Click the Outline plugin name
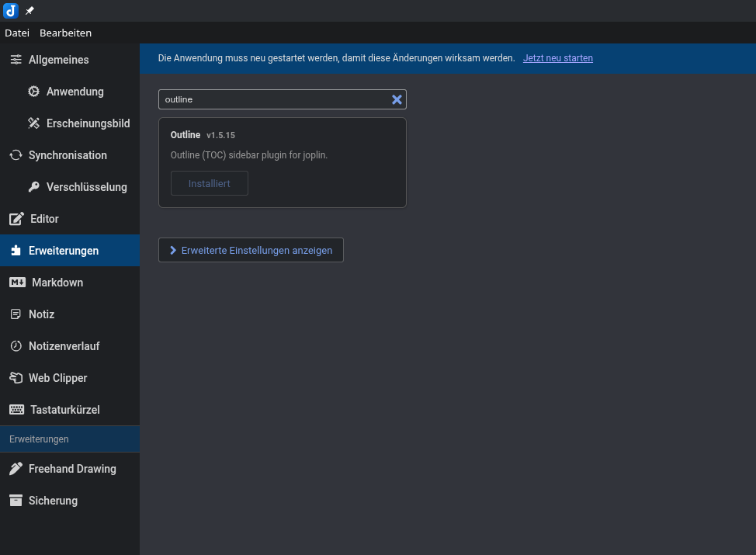Screen dimensions: 756x555 point(186,135)
